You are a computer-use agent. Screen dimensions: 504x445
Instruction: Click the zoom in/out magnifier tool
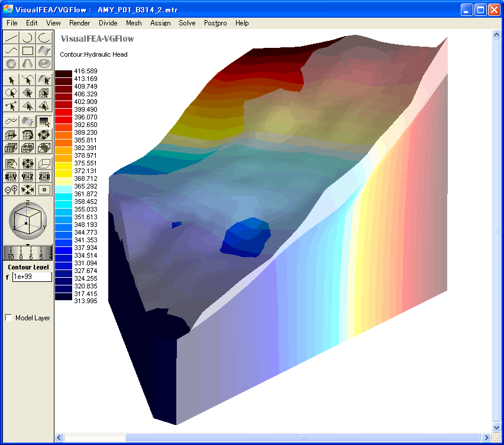click(x=11, y=190)
